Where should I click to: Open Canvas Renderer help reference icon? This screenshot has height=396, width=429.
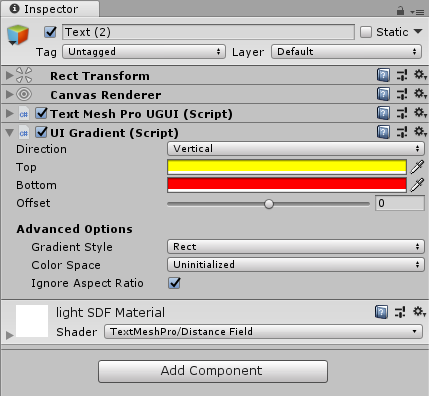[x=383, y=94]
